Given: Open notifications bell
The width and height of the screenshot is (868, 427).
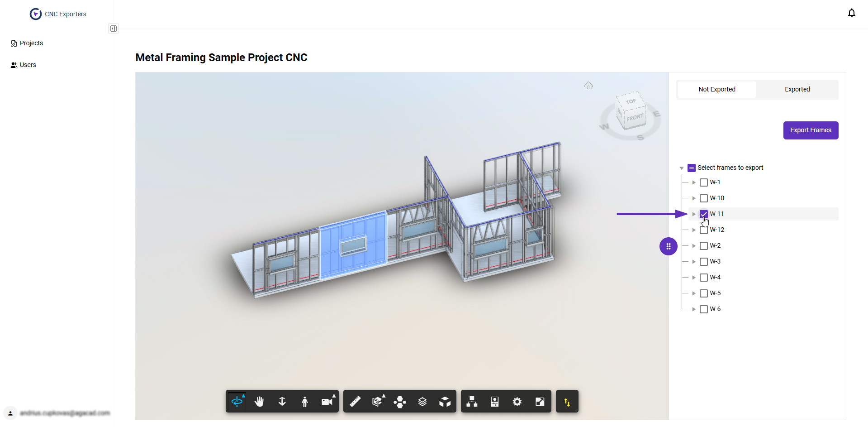Looking at the screenshot, I should point(851,13).
